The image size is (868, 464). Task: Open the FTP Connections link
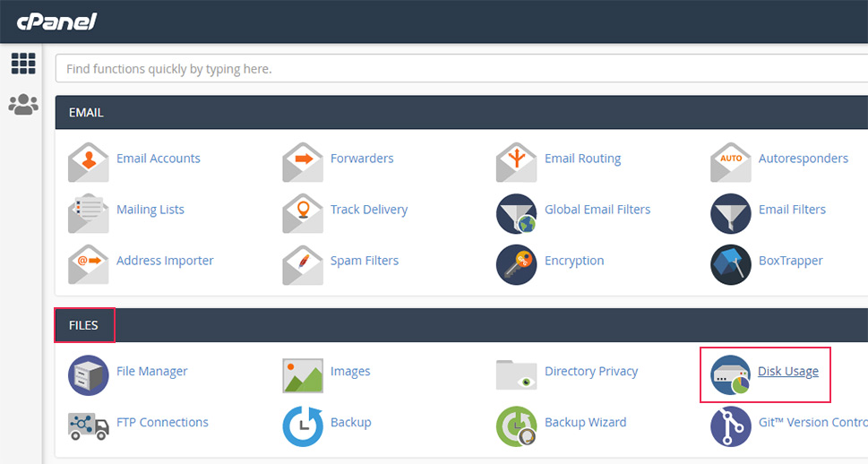(162, 422)
